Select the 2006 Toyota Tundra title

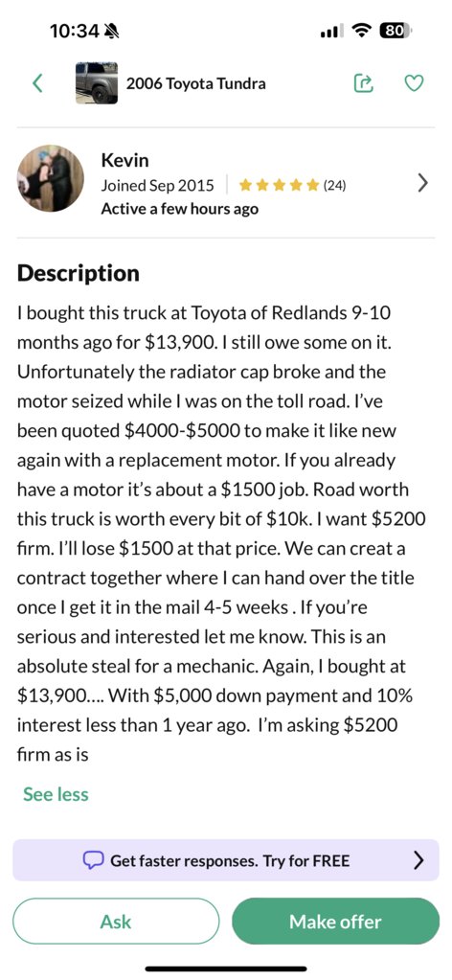coord(195,83)
